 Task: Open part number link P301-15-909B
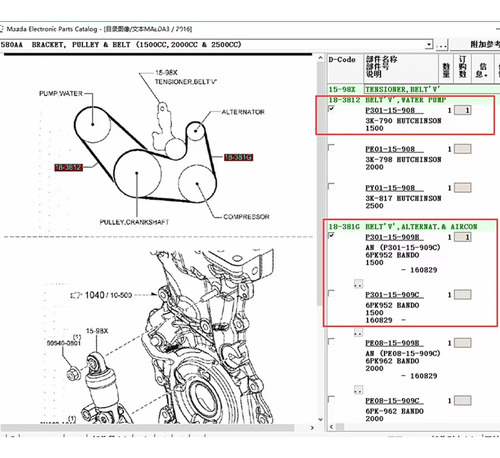coord(394,237)
